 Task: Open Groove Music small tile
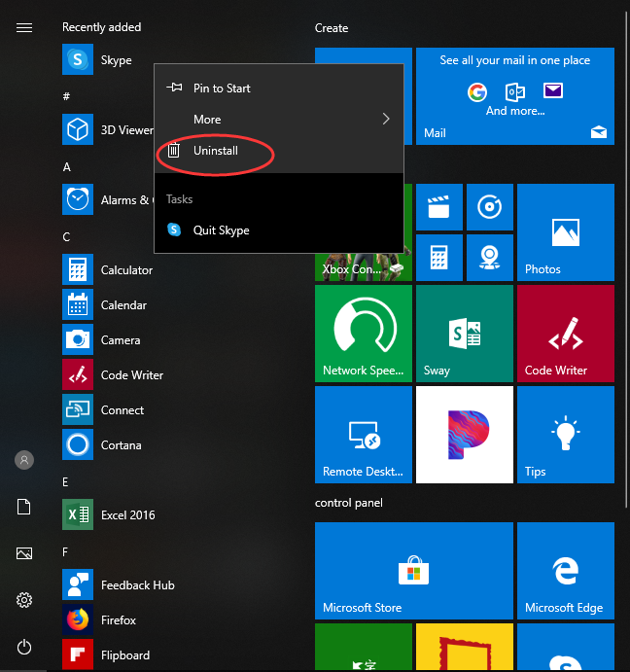[490, 207]
